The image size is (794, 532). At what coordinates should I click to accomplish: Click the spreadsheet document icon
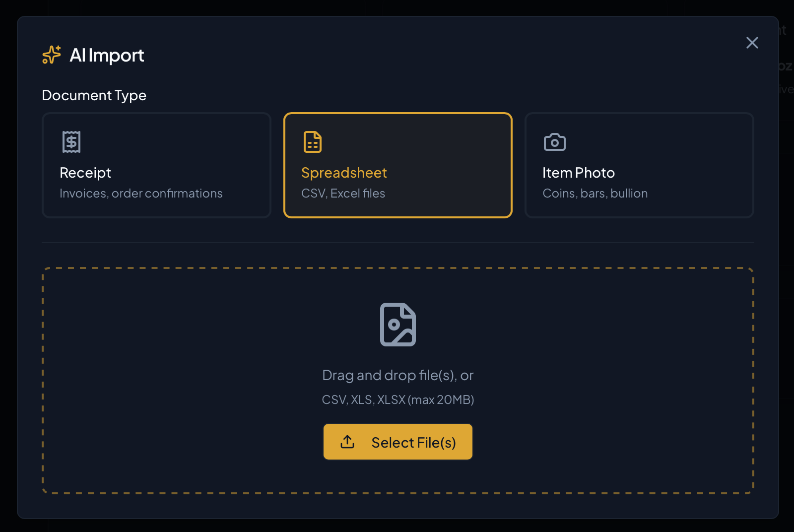pyautogui.click(x=312, y=141)
